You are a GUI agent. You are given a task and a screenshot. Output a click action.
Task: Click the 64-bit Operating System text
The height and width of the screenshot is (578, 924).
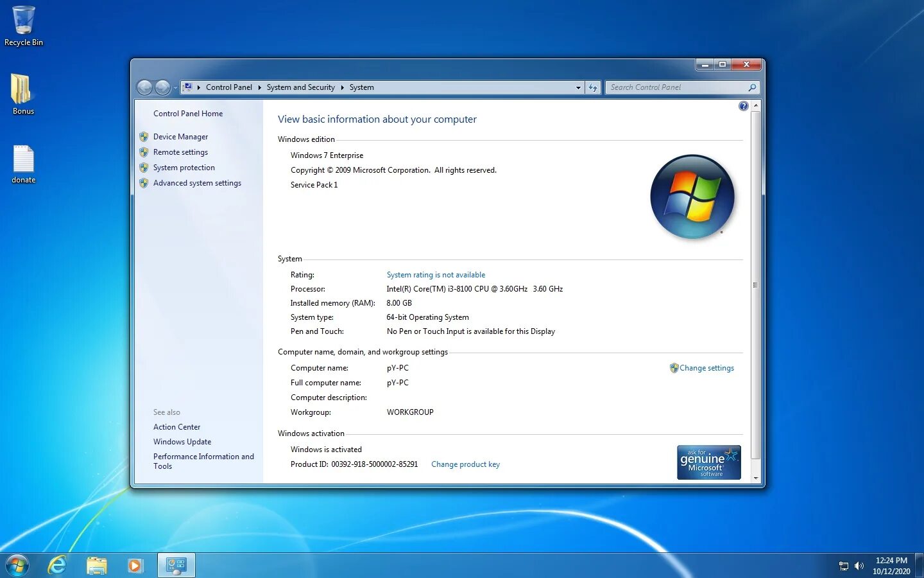tap(427, 317)
